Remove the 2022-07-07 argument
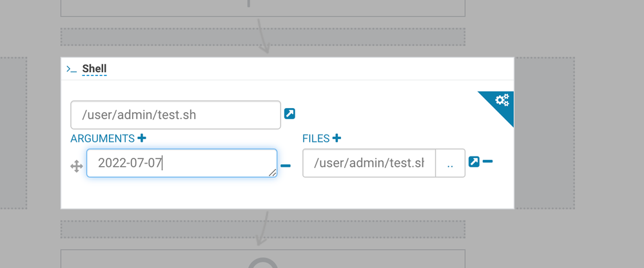 (286, 166)
